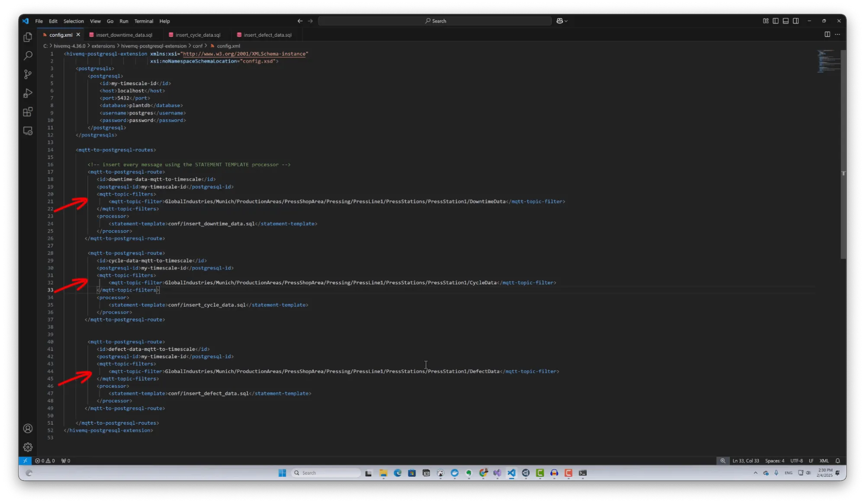This screenshot has width=865, height=504.
Task: Click the hivemq-postgresql-extension breadcrumb
Action: click(x=154, y=46)
